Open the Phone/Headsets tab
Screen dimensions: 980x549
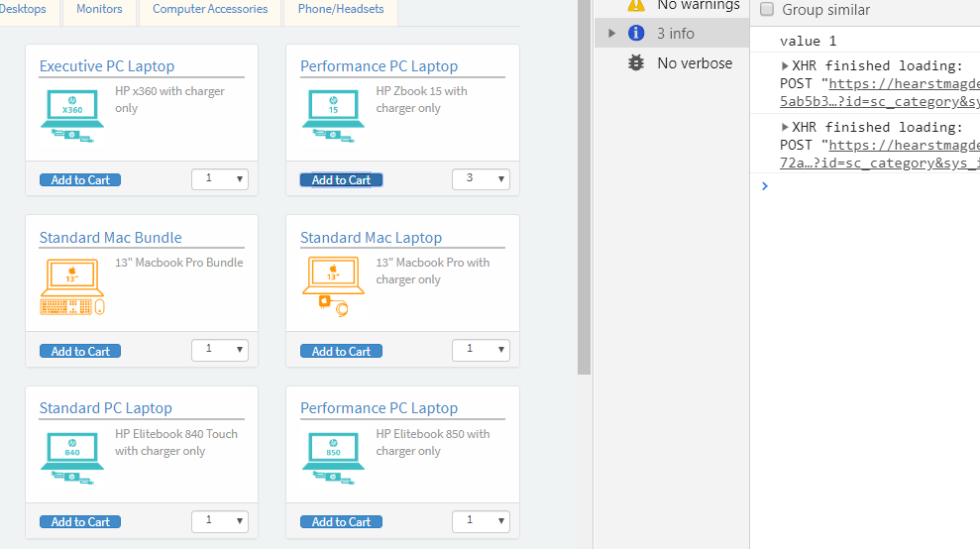coord(341,9)
